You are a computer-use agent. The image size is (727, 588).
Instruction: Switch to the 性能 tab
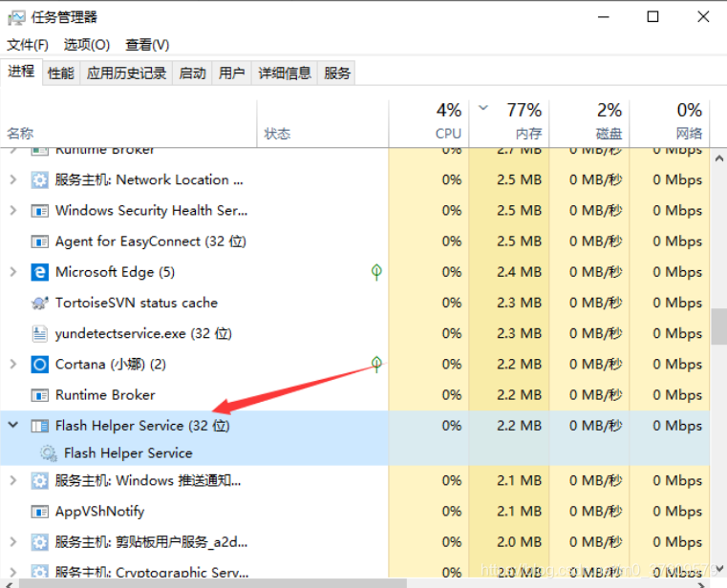(x=61, y=73)
